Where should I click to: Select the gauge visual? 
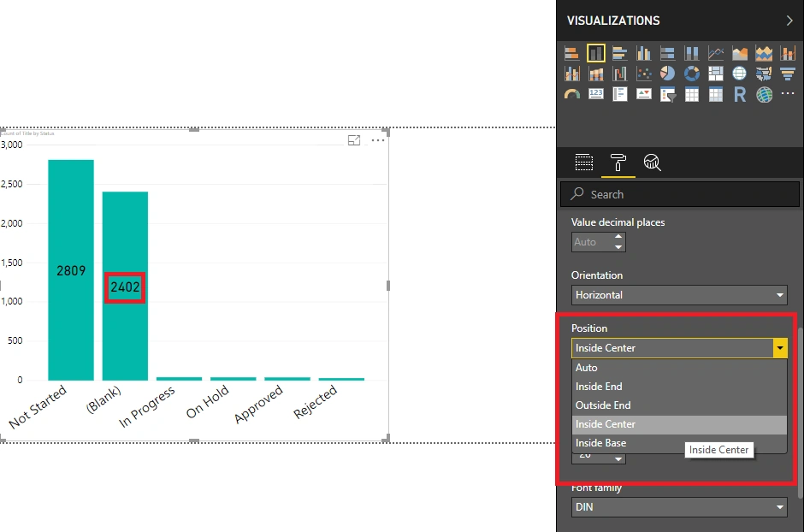(x=571, y=94)
